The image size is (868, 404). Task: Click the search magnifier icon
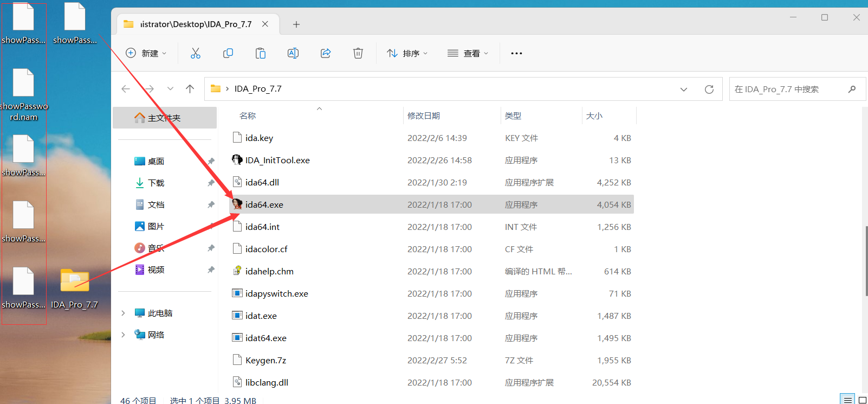[852, 89]
